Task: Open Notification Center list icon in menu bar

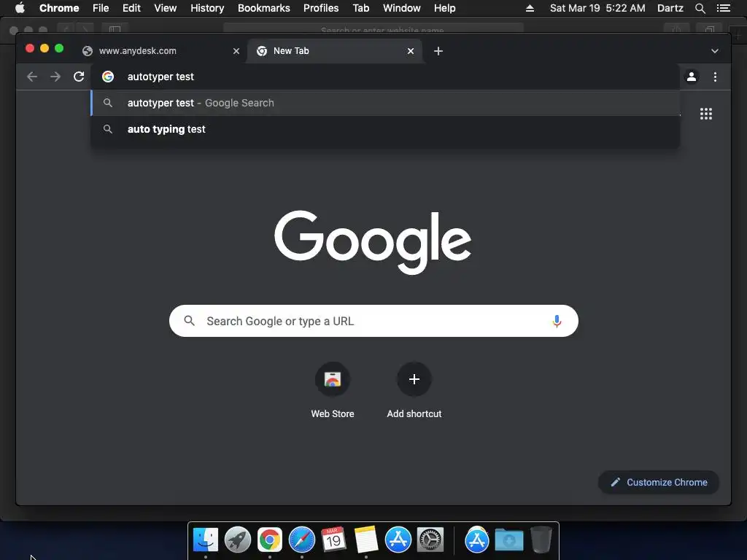Action: pyautogui.click(x=723, y=8)
